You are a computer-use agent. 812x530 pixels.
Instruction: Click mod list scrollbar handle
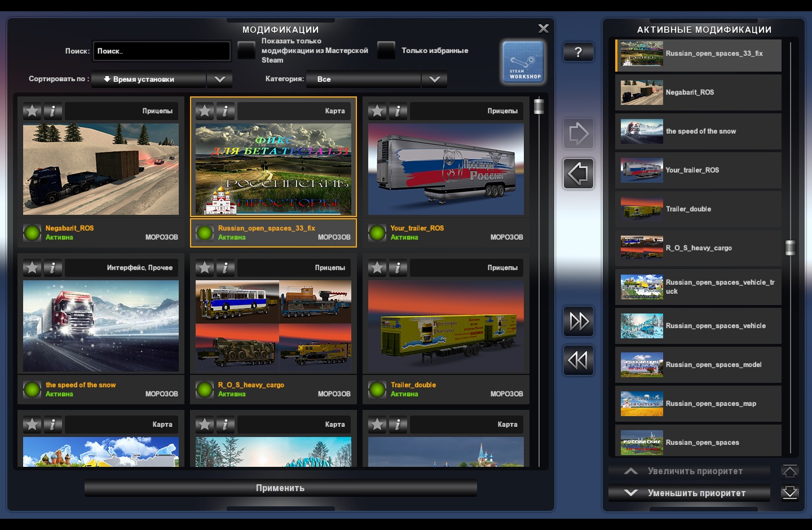(539, 105)
